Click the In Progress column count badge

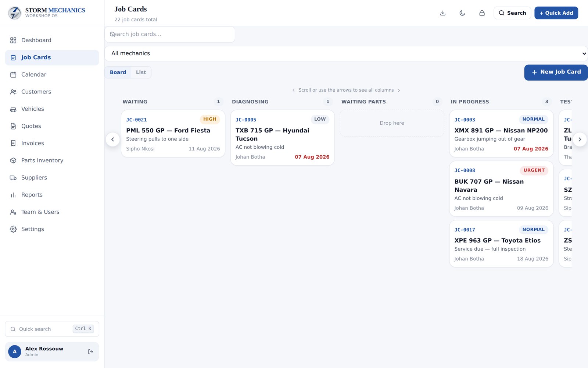tap(546, 102)
